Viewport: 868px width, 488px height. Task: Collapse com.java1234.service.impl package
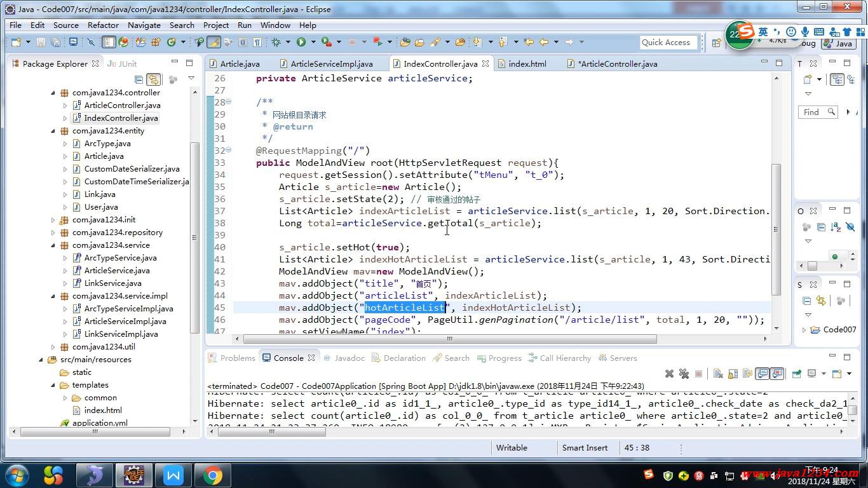pos(53,296)
